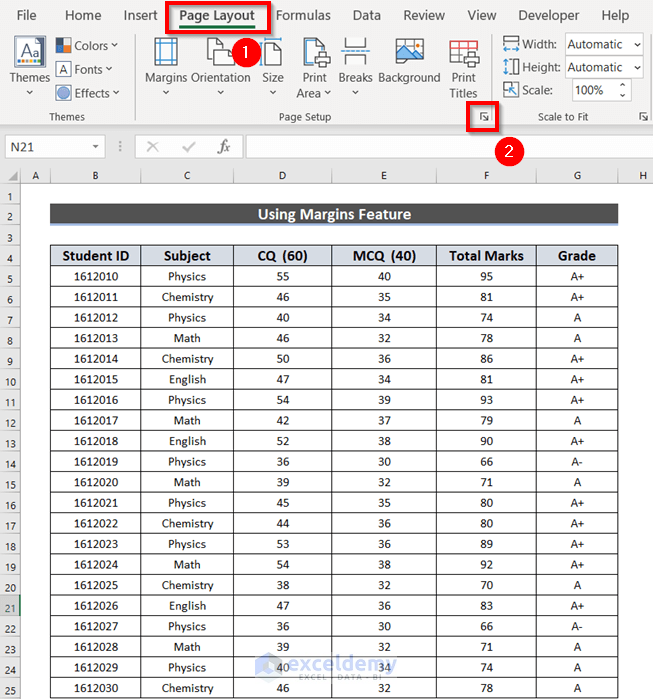Viewport: 653px width, 699px height.
Task: Click the Width icon in Scale to Fit
Action: click(x=511, y=44)
